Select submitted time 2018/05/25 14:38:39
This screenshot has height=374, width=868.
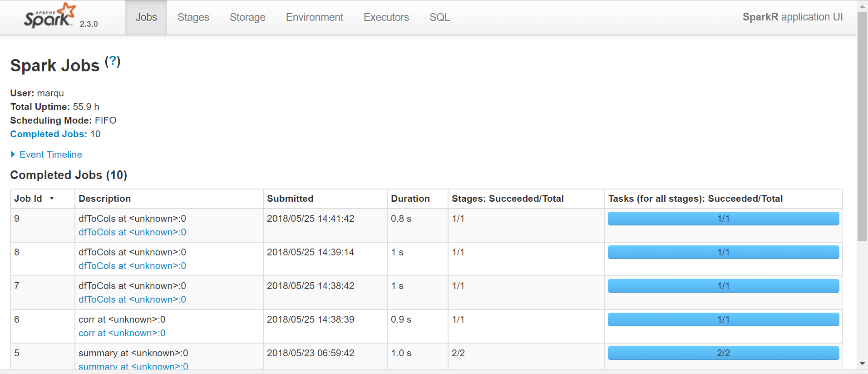click(311, 319)
